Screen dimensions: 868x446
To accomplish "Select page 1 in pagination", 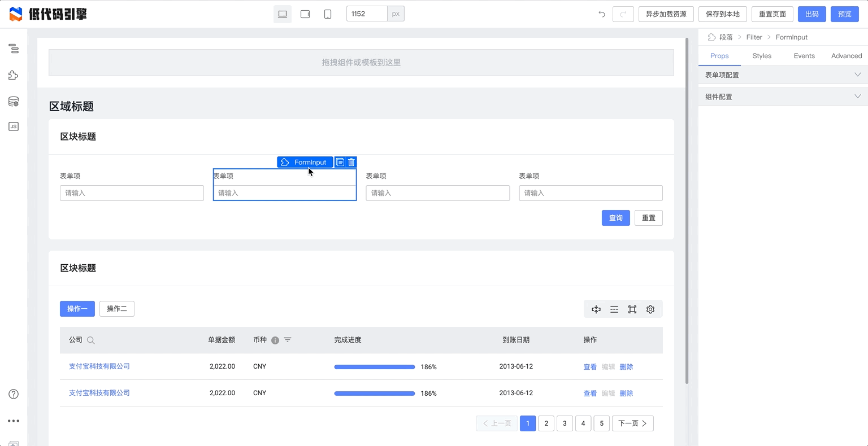I will 528,423.
